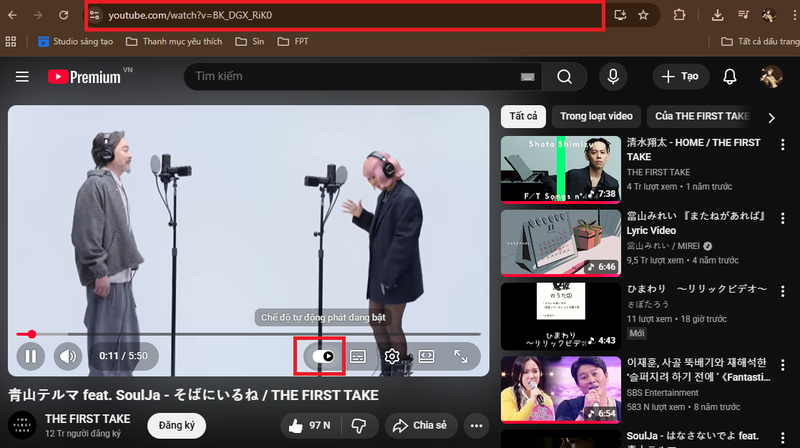
Task: Open the notifications bell
Action: tap(730, 77)
